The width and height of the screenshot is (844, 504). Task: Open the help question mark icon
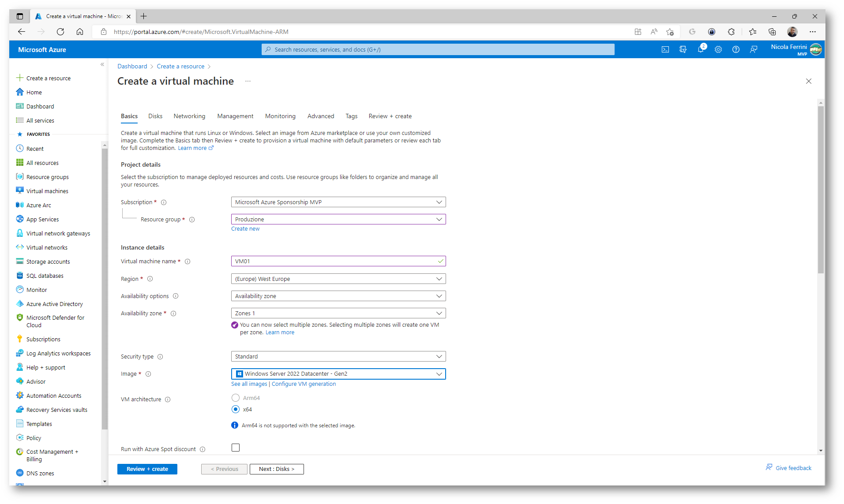coord(736,49)
